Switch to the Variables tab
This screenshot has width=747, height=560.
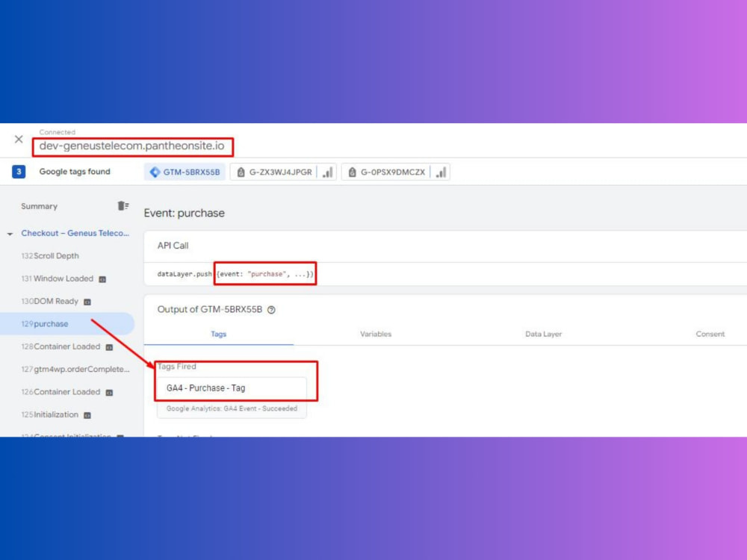coord(376,334)
